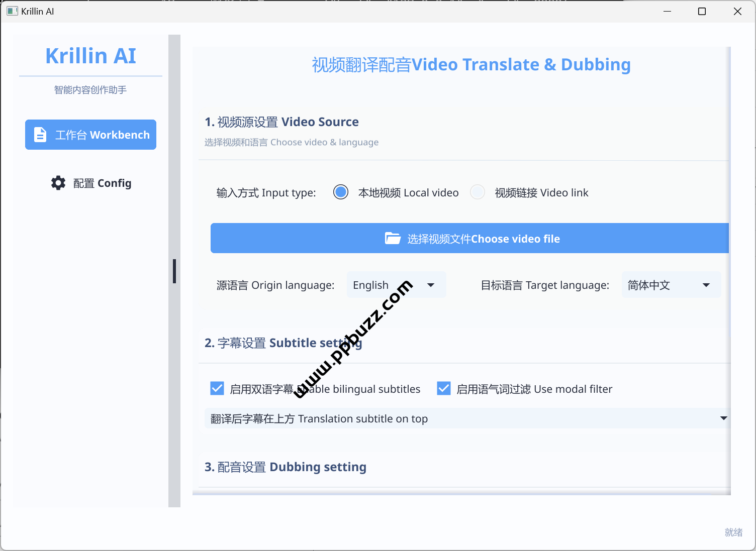Click the sidebar vertical scrollbar handle
The width and height of the screenshot is (756, 551).
tap(174, 271)
